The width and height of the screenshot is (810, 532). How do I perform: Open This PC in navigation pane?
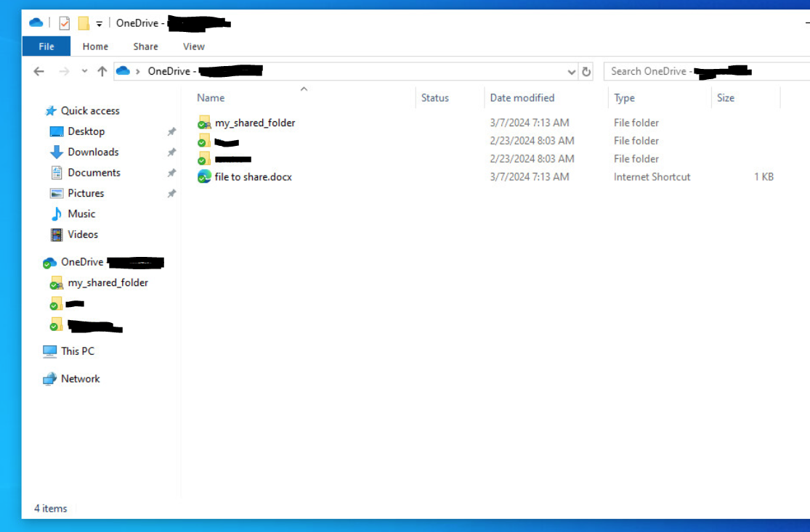[77, 351]
